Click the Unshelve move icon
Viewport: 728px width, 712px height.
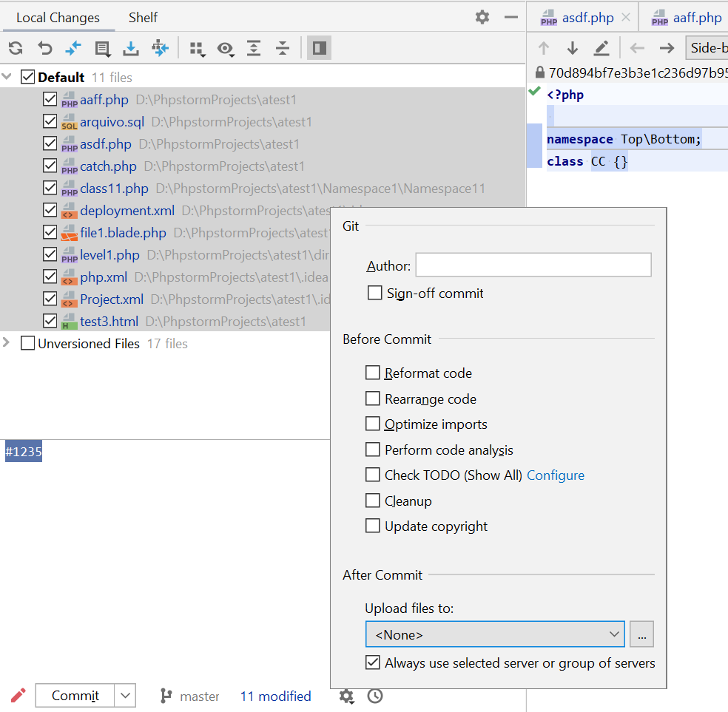coord(160,48)
